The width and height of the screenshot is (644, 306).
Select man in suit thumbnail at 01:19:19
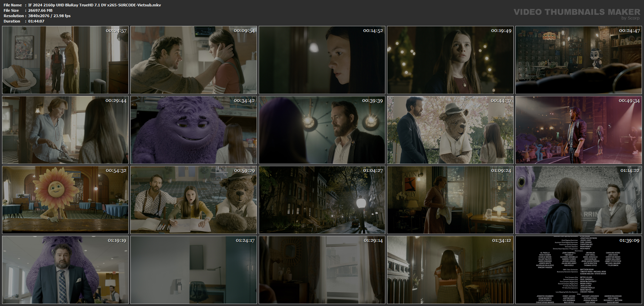coord(65,270)
